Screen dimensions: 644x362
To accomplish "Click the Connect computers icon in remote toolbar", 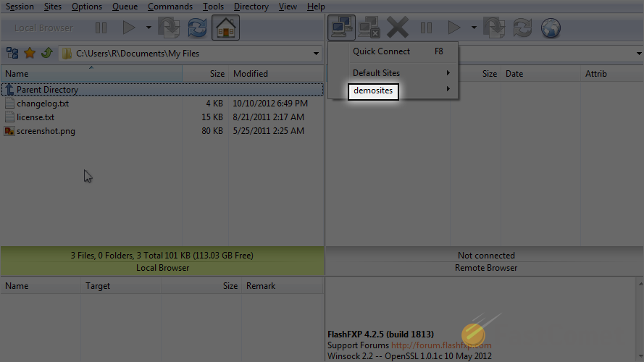I will pos(341,28).
